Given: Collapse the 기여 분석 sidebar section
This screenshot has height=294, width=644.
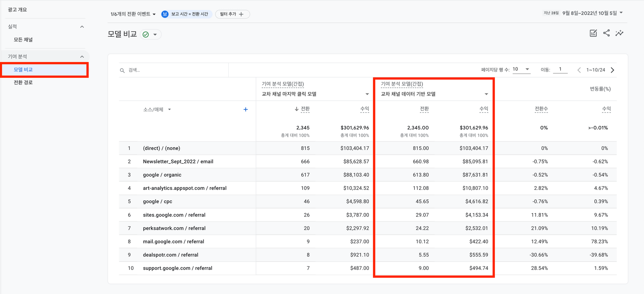Looking at the screenshot, I should coord(82,57).
